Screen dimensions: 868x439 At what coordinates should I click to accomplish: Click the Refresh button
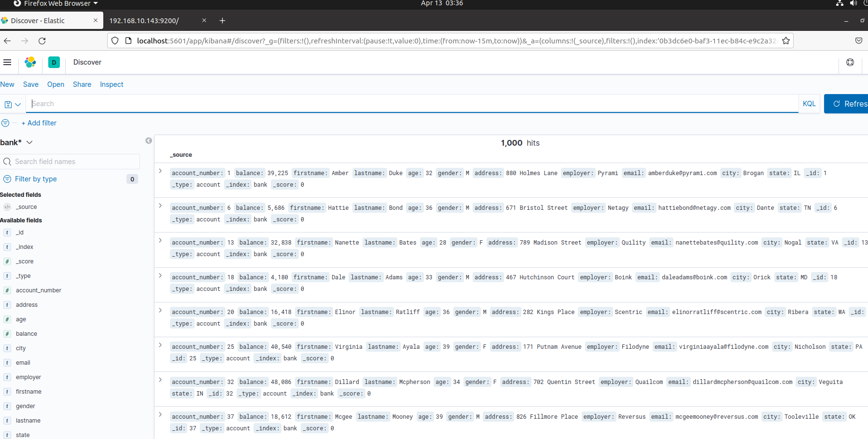[x=846, y=104]
